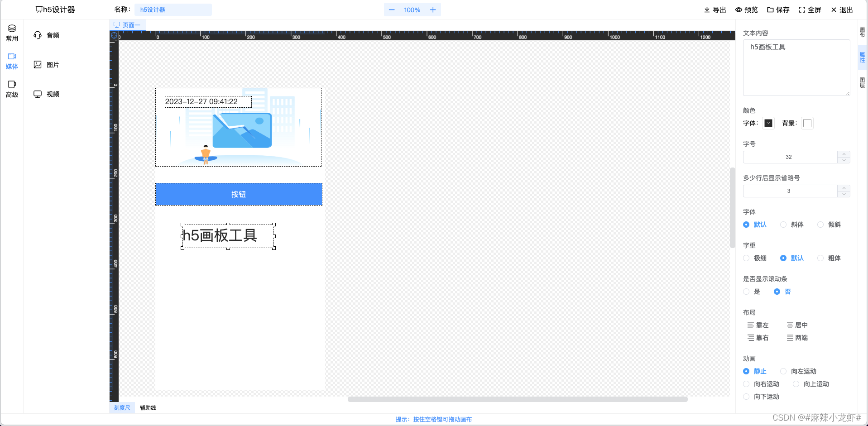Select 否 to hide scrollbar
The height and width of the screenshot is (426, 868).
click(782, 292)
